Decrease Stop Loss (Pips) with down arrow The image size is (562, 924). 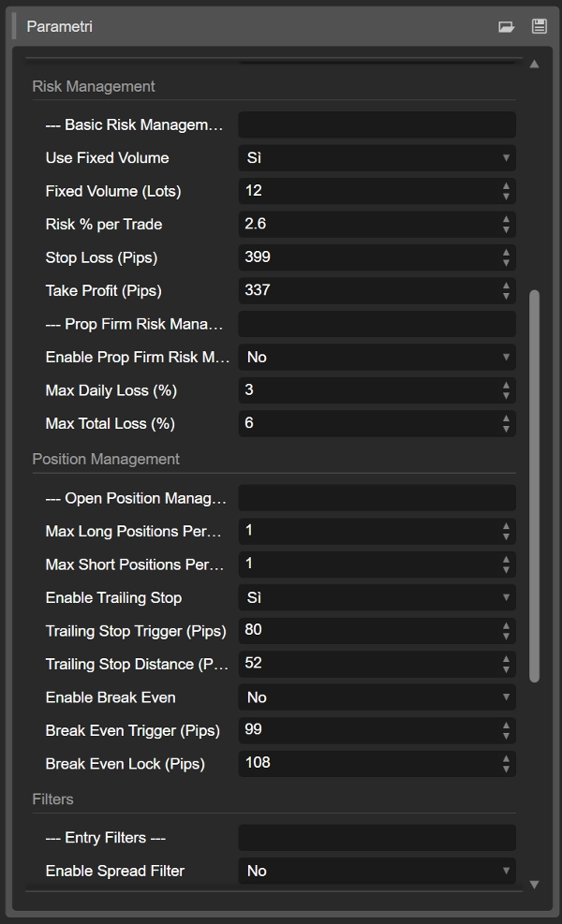tap(507, 262)
